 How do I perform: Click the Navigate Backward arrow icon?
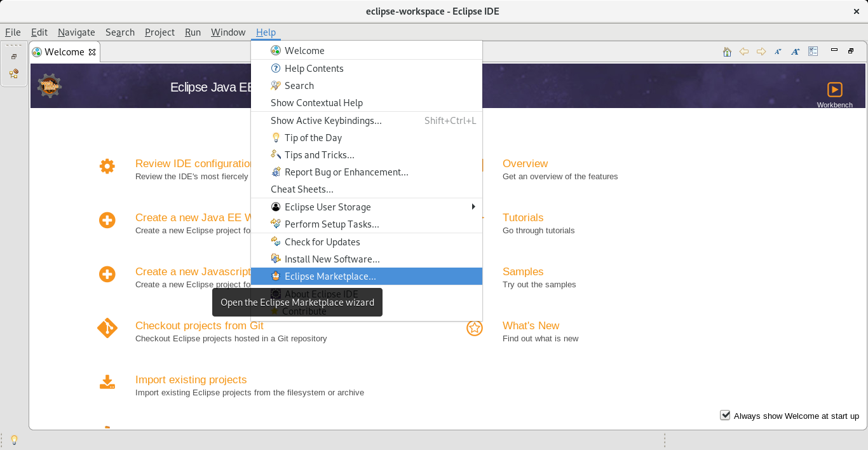coord(744,51)
